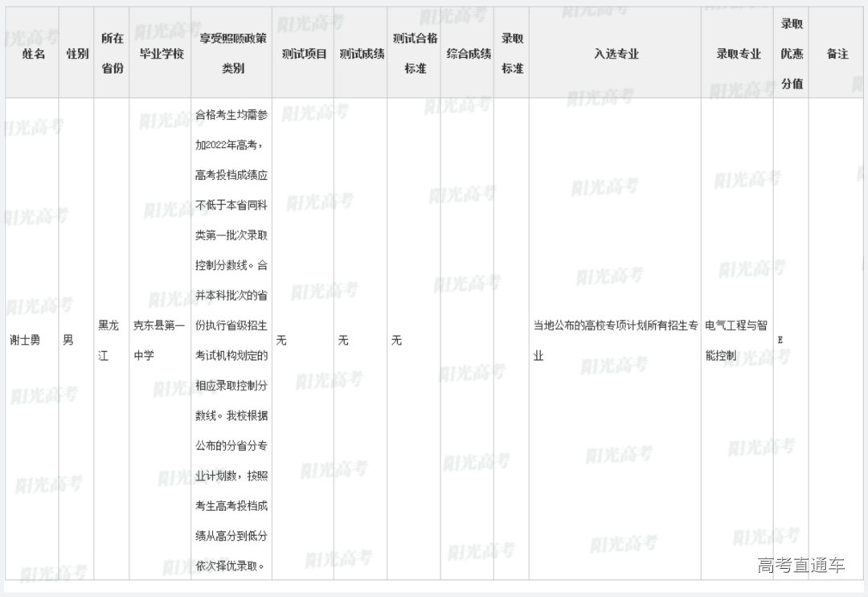The height and width of the screenshot is (597, 868).
Task: Click the 黑龙江 province cell
Action: (x=108, y=340)
